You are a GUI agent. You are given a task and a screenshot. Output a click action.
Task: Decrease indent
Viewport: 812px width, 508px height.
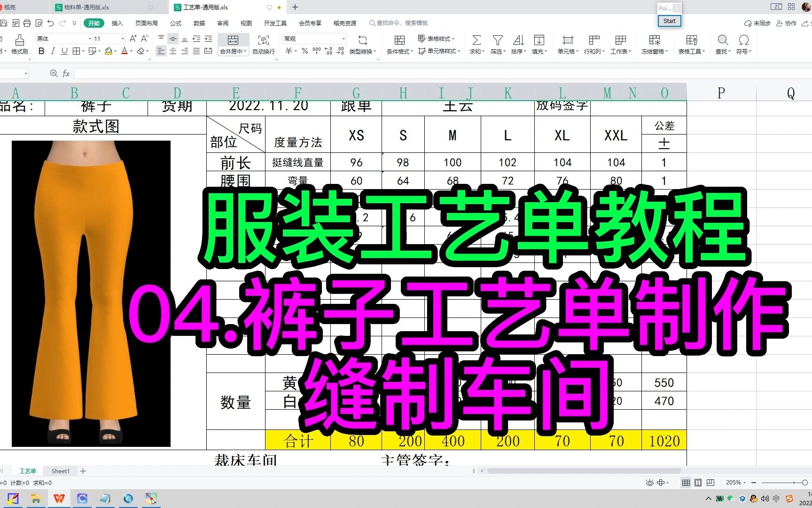(196, 39)
